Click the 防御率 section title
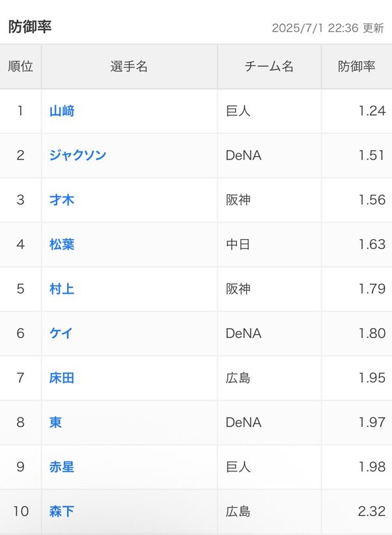 click(x=30, y=27)
